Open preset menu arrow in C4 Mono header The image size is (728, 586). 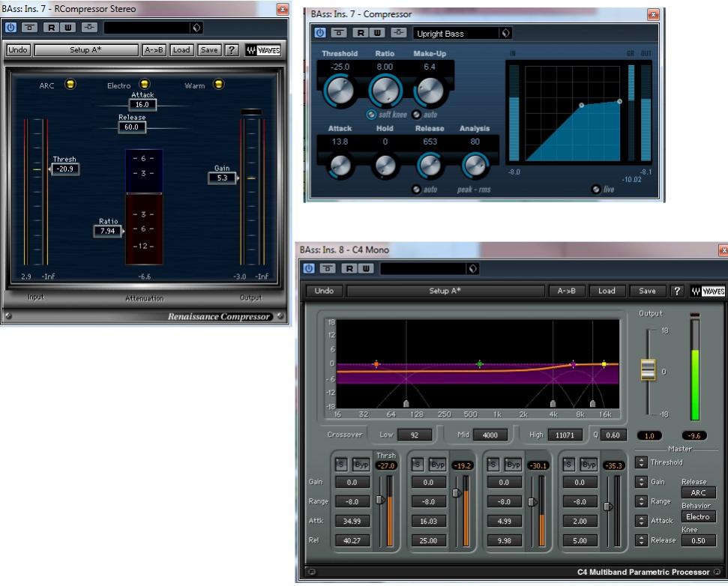[x=472, y=268]
